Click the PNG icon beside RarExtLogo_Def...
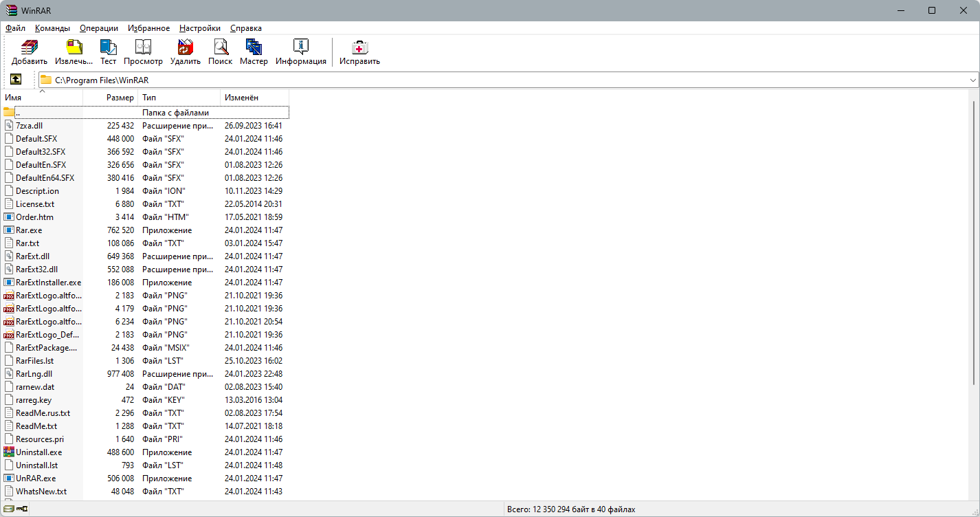 [x=9, y=335]
